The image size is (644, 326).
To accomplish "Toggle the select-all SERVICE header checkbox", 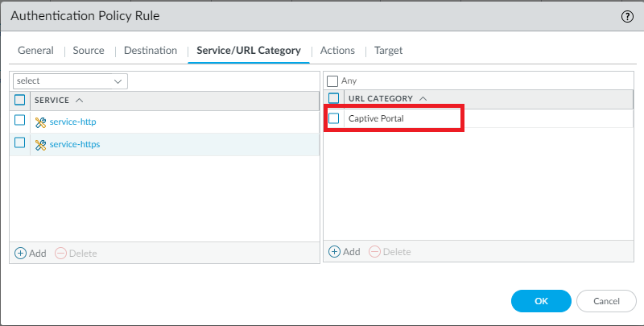I will coord(20,100).
